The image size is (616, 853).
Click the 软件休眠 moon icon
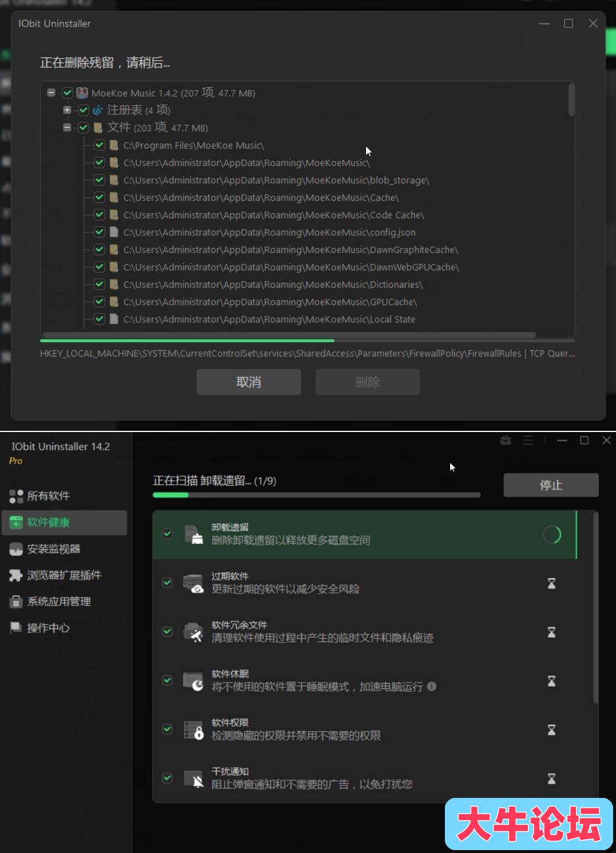193,681
